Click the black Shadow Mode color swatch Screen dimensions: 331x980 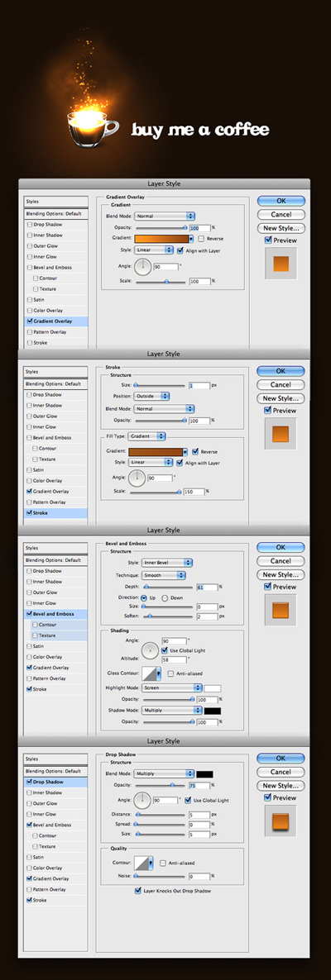pyautogui.click(x=212, y=711)
